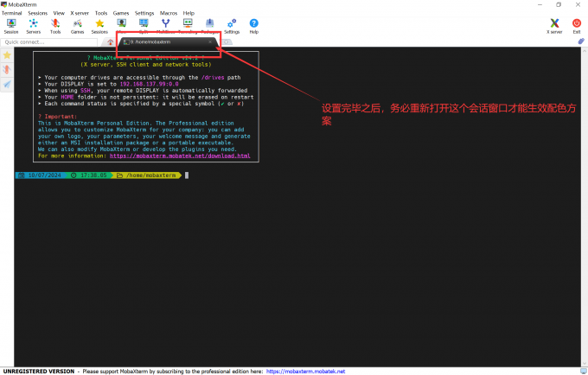Open a new tab with the plus button
Image resolution: width=588 pixels, height=375 pixels.
(227, 42)
